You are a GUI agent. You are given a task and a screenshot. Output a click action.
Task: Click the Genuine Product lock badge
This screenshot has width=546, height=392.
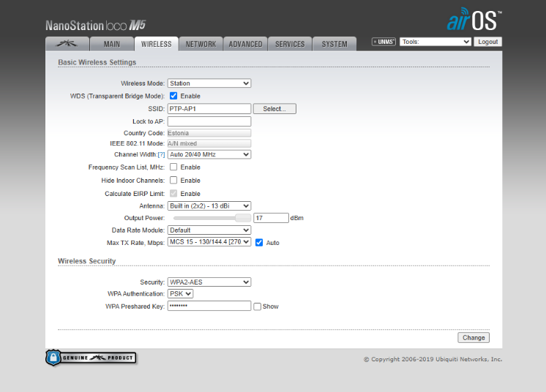pyautogui.click(x=91, y=358)
